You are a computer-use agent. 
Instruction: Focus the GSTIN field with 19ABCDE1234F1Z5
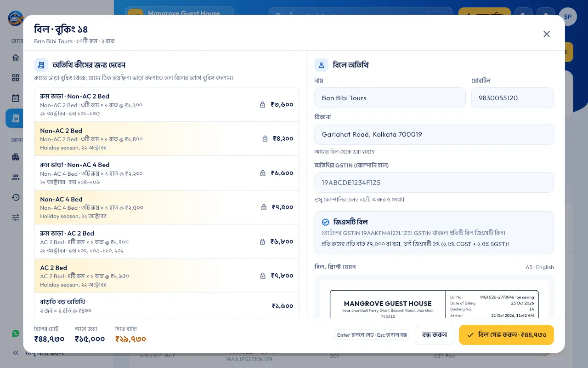click(434, 183)
